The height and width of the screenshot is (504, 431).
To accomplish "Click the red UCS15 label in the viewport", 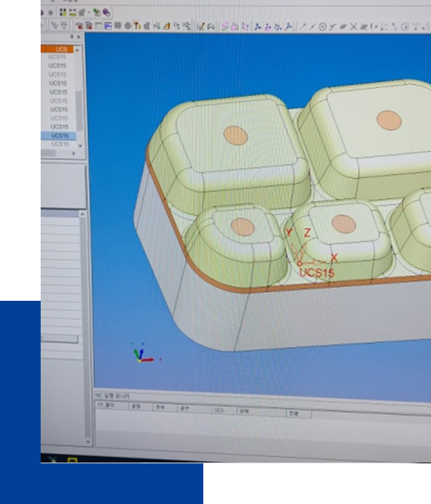I will coord(317,273).
